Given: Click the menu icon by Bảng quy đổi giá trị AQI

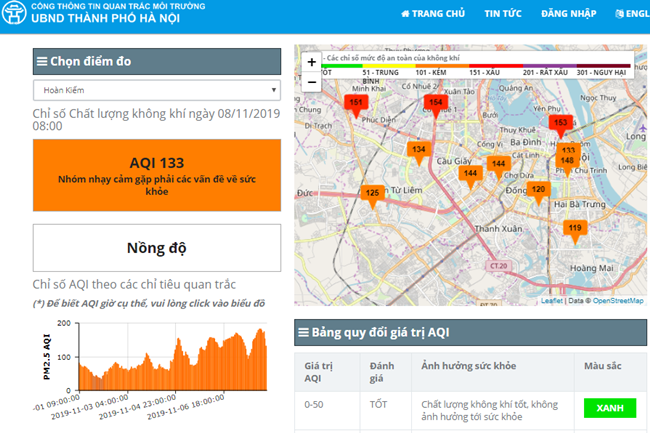Looking at the screenshot, I should pos(303,331).
